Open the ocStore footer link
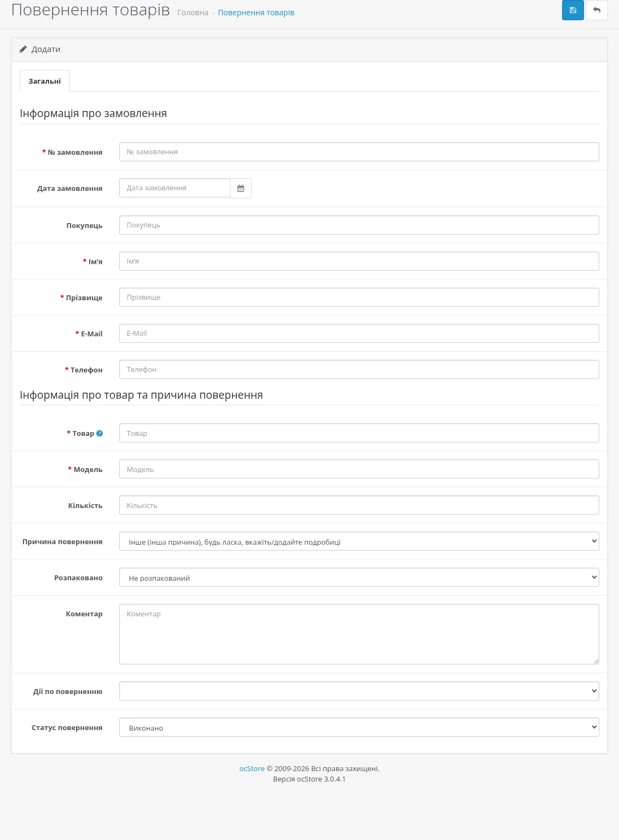The image size is (619, 840). [x=252, y=768]
